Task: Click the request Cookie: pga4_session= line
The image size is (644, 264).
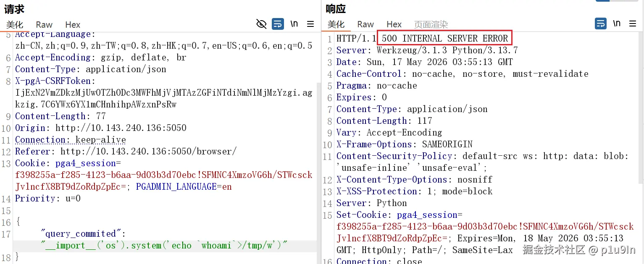Action: tap(68, 163)
